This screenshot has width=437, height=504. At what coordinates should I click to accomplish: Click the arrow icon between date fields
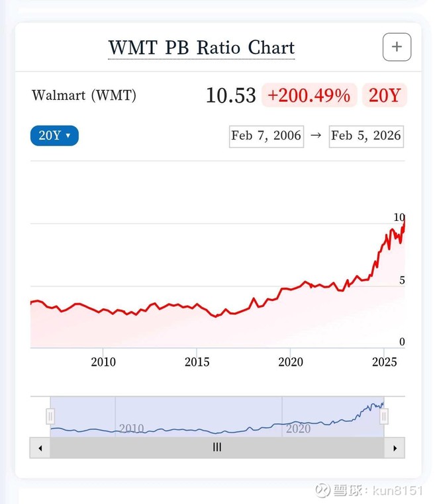(x=316, y=136)
